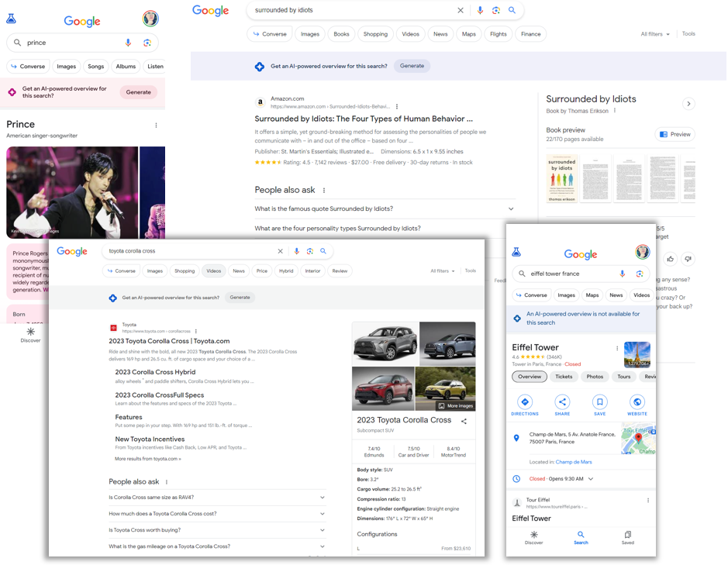728x565 pixels.
Task: Click Directions icon for Eiffel Tower
Action: point(525,402)
